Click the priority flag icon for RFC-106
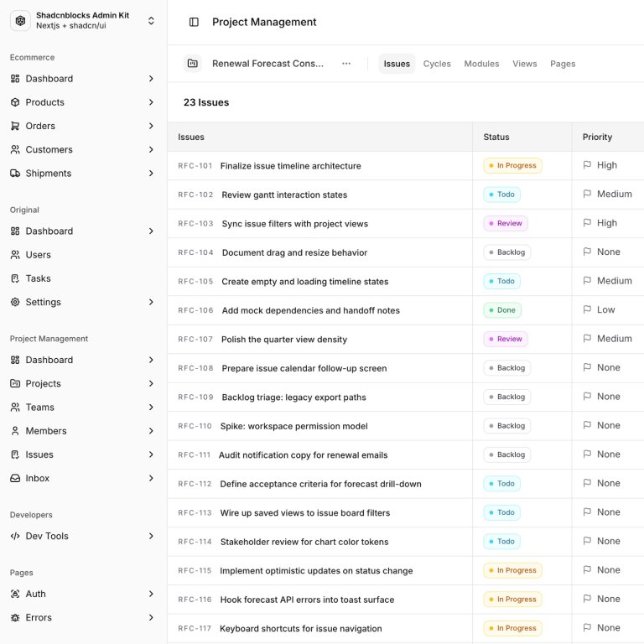 tap(587, 309)
